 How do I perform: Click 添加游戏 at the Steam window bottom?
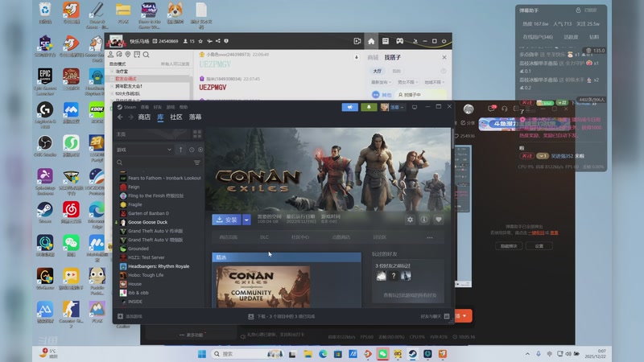click(x=130, y=316)
